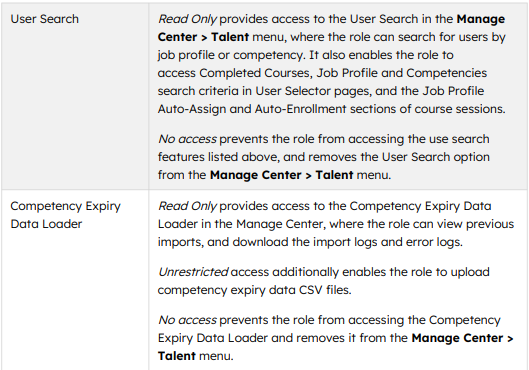The width and height of the screenshot is (529, 370).
Task: Click the bold 'Center > Talent' before 'menu, where'
Action: pyautogui.click(x=203, y=37)
